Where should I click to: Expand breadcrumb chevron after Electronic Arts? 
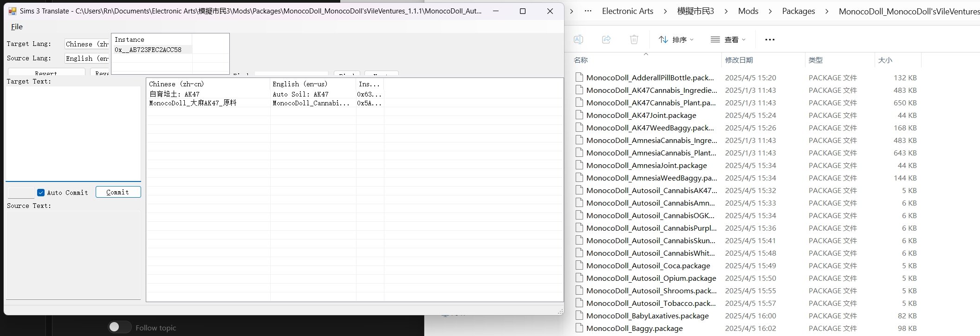665,11
